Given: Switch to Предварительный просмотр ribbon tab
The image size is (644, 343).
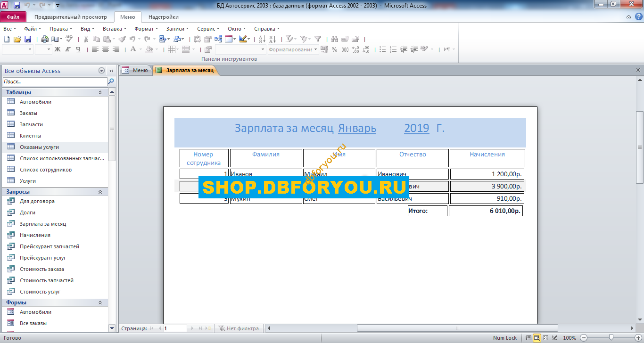Looking at the screenshot, I should click(70, 17).
